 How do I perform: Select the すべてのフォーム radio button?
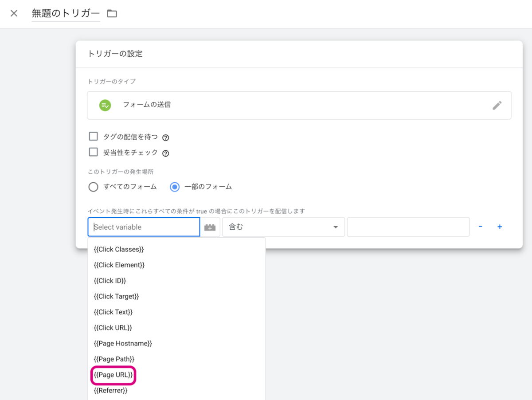[x=93, y=187]
